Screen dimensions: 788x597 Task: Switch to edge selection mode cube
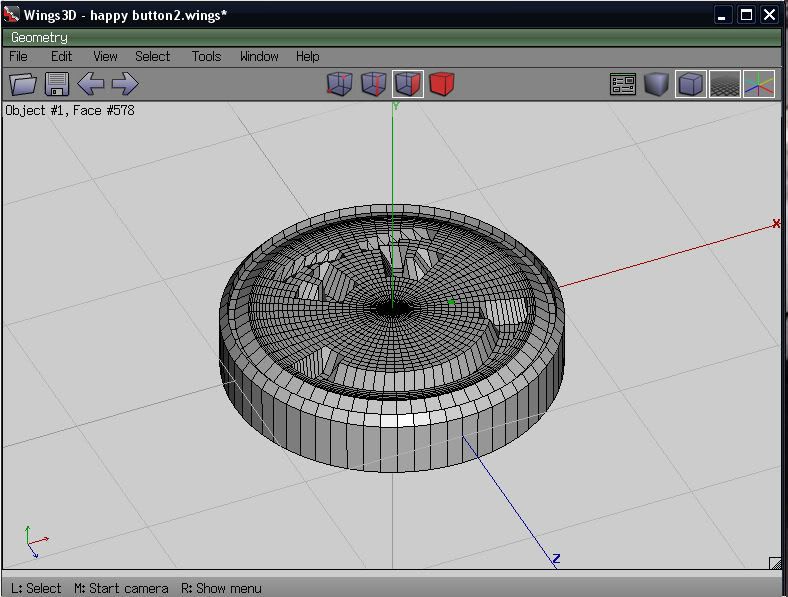pos(374,84)
